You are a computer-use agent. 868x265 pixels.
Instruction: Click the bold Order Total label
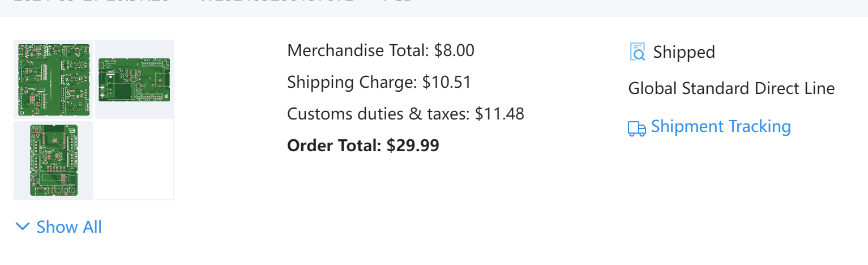pyautogui.click(x=335, y=146)
